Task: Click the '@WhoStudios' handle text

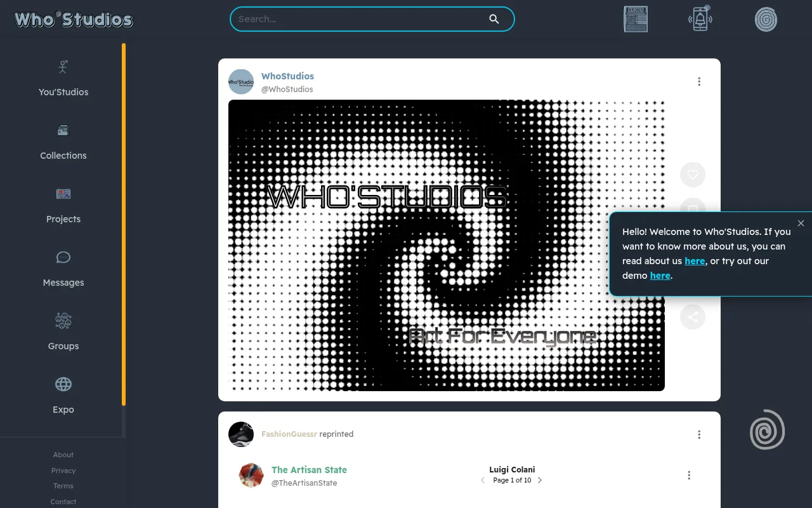Action: (287, 90)
